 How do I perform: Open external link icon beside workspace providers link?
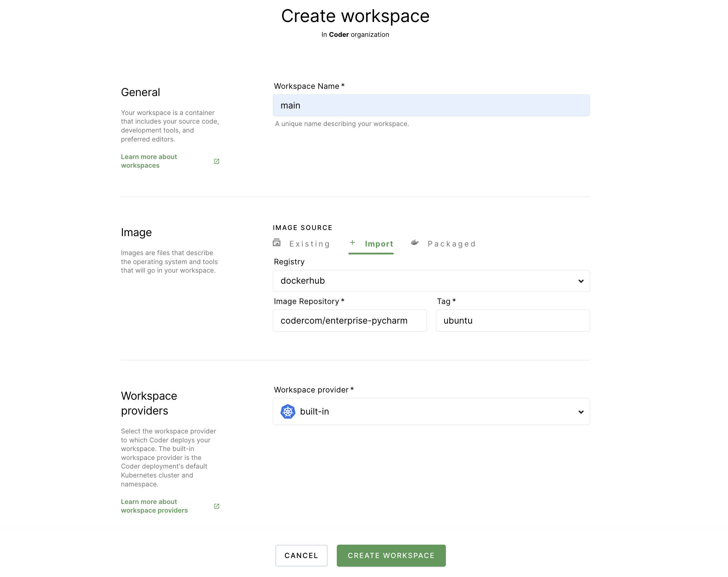(216, 506)
